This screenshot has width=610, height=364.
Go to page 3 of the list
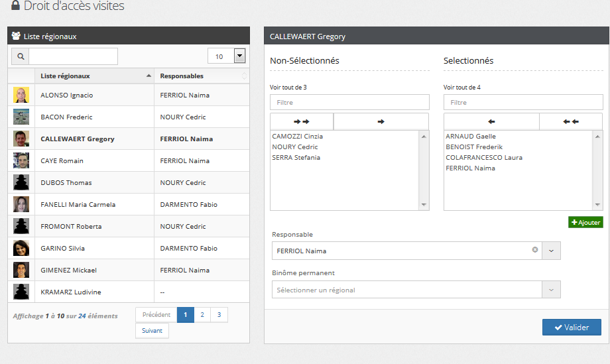[219, 315]
